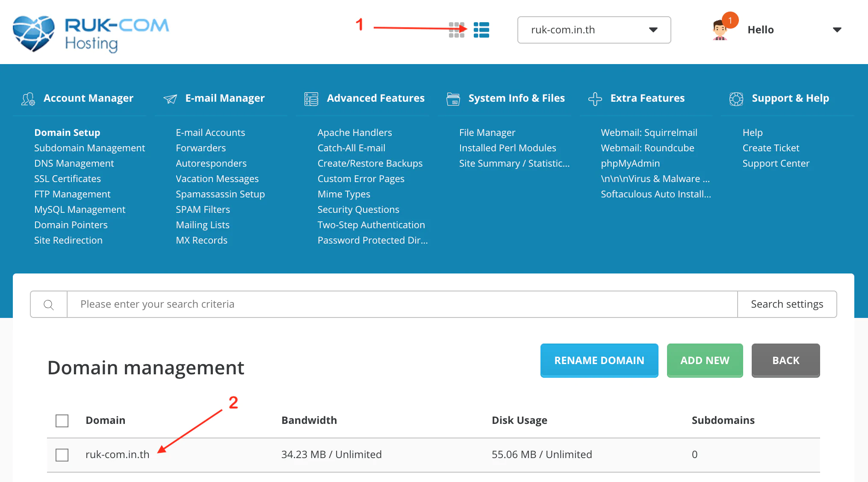868x482 pixels.
Task: Open SPAM Filters
Action: click(x=203, y=209)
